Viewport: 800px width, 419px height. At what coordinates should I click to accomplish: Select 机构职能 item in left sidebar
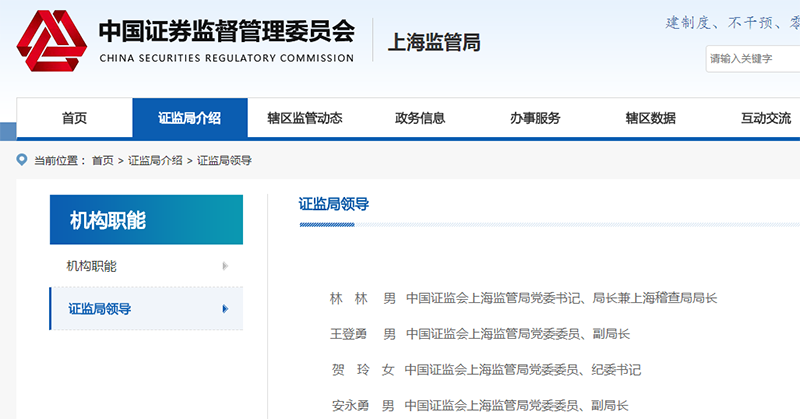[x=92, y=266]
